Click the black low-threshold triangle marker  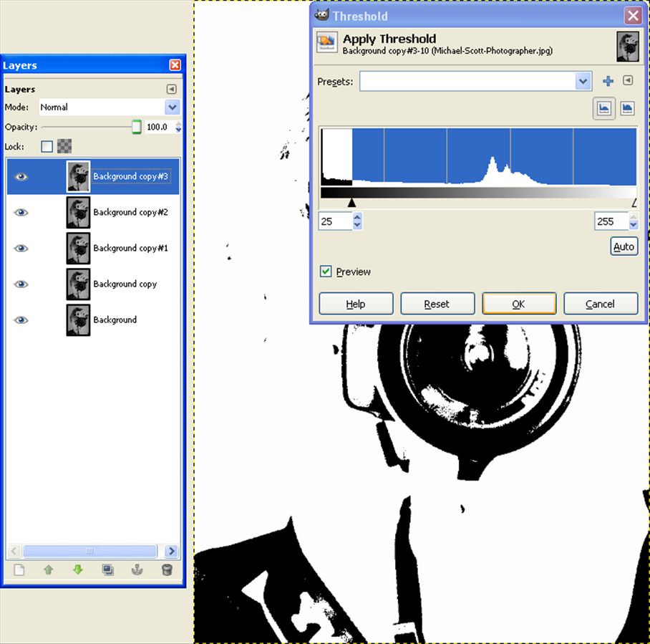351,203
